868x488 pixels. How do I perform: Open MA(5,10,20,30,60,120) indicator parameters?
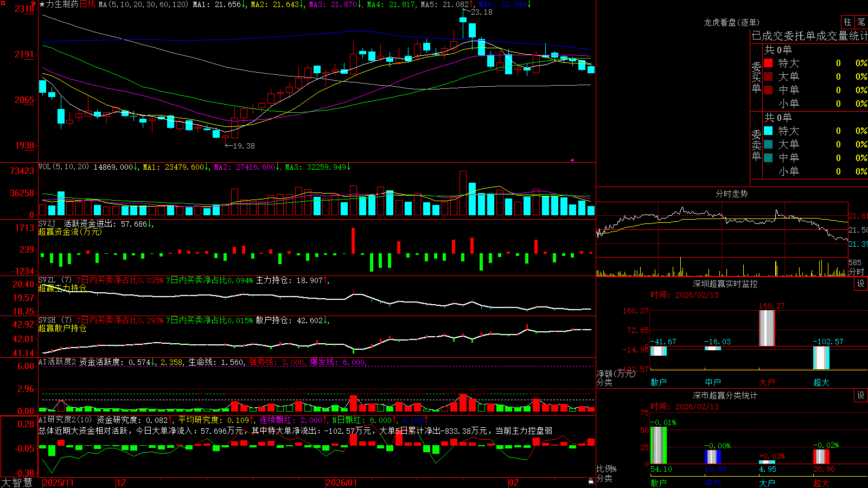tap(144, 4)
